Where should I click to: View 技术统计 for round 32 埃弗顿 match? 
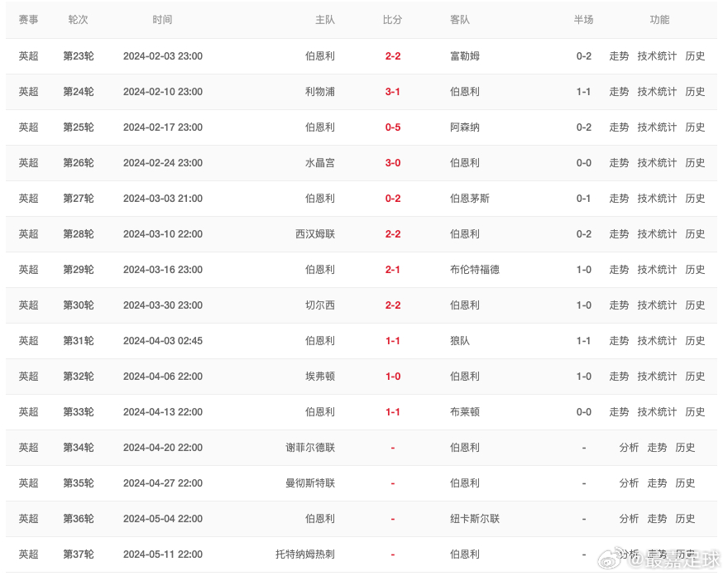[657, 377]
